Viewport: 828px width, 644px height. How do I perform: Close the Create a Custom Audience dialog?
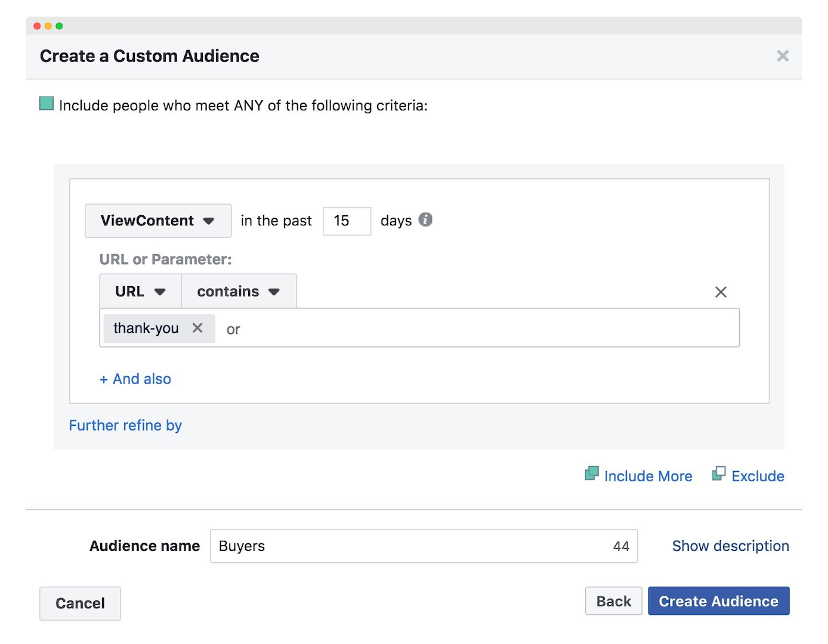coord(783,56)
